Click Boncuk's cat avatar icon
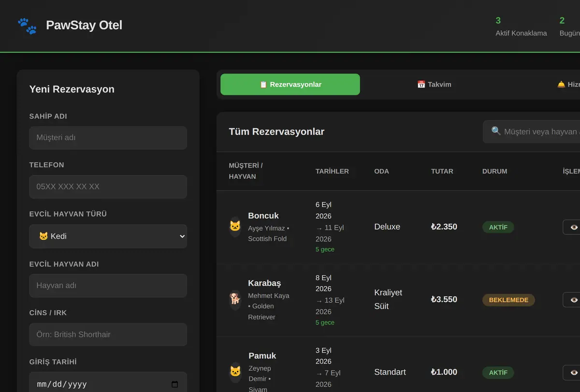Image resolution: width=580 pixels, height=392 pixels. pos(235,226)
